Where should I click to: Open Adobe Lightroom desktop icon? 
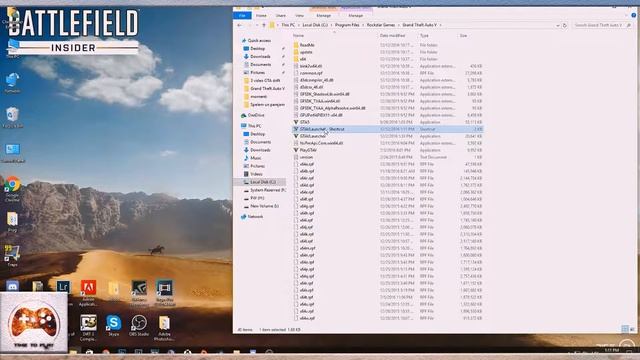63,287
